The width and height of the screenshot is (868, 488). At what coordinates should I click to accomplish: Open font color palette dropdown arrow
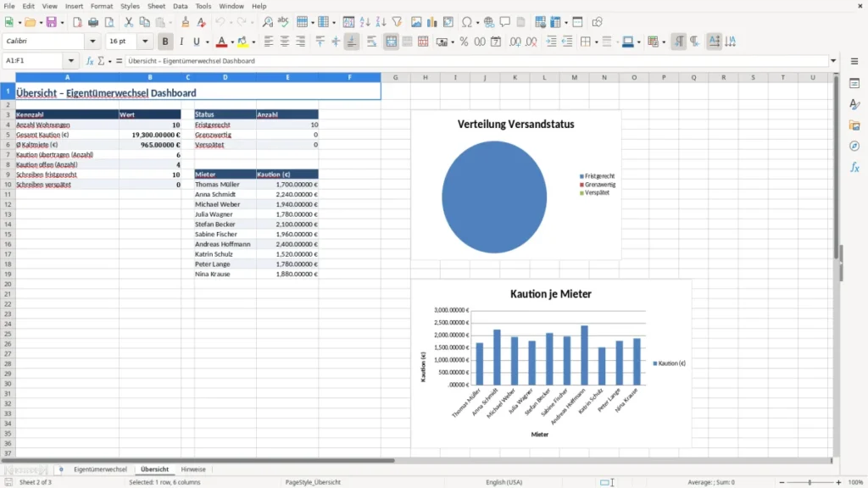click(231, 42)
